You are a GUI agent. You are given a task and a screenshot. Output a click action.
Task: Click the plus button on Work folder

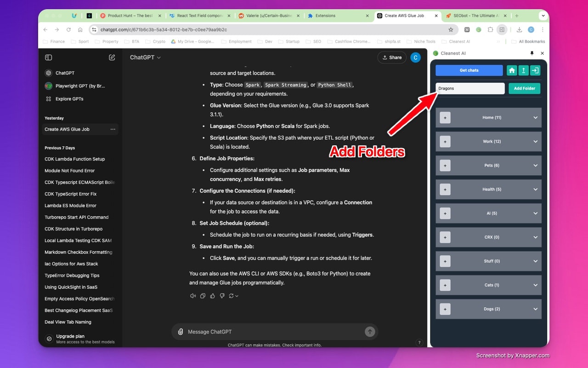click(445, 142)
